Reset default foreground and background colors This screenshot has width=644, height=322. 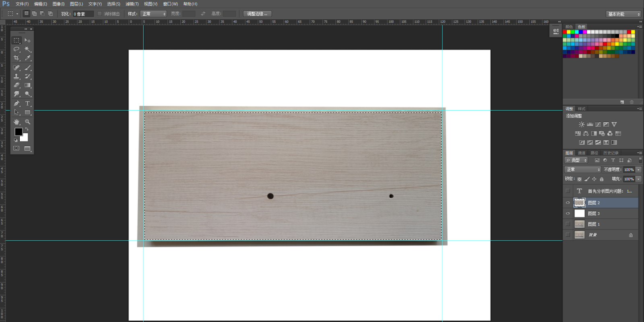tap(16, 140)
